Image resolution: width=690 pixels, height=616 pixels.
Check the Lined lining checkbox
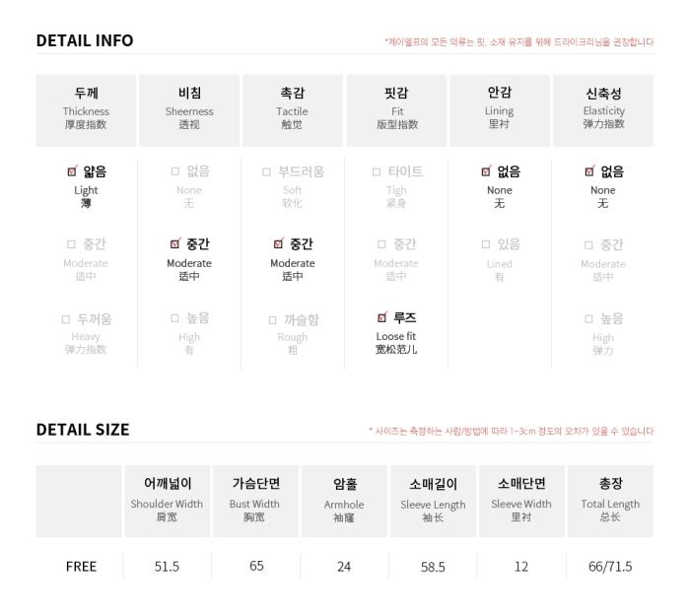(x=485, y=244)
